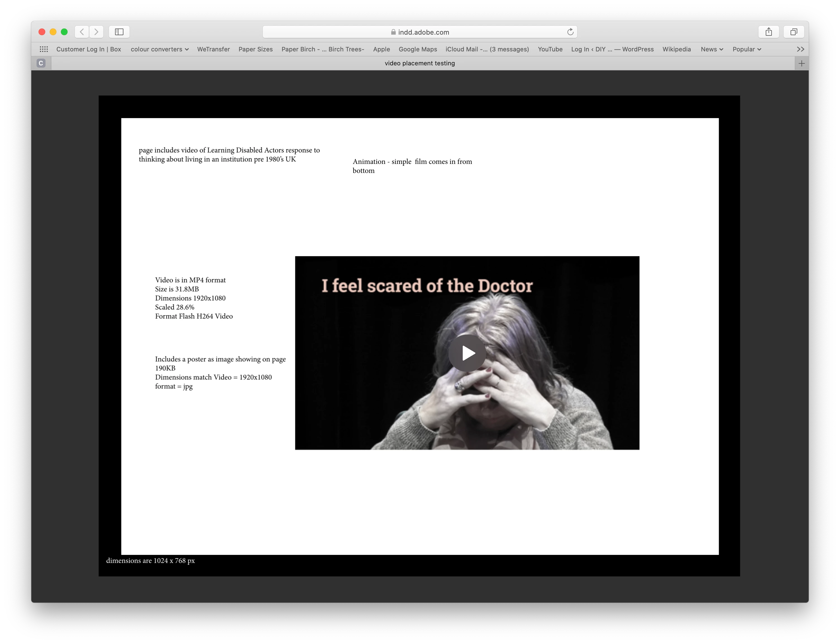
Task: Expand the Popular bookmarks dropdown
Action: pyautogui.click(x=746, y=49)
